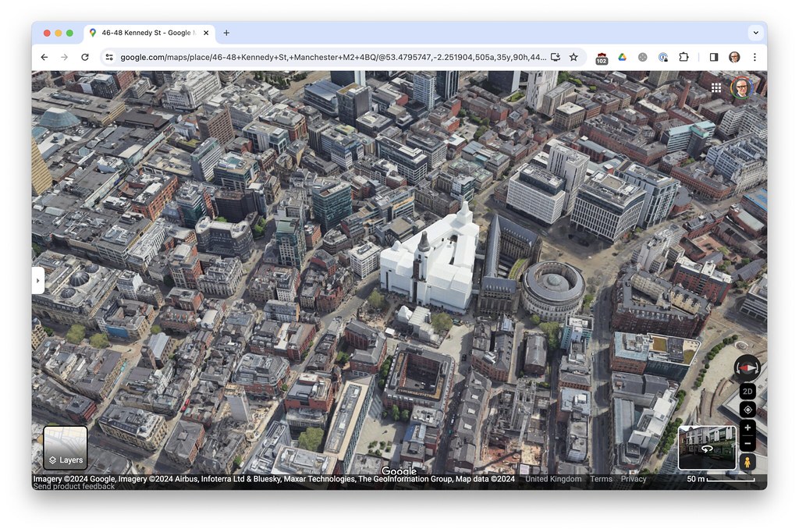Image resolution: width=799 pixels, height=532 pixels.
Task: Click the Send product feedback link
Action: point(74,487)
